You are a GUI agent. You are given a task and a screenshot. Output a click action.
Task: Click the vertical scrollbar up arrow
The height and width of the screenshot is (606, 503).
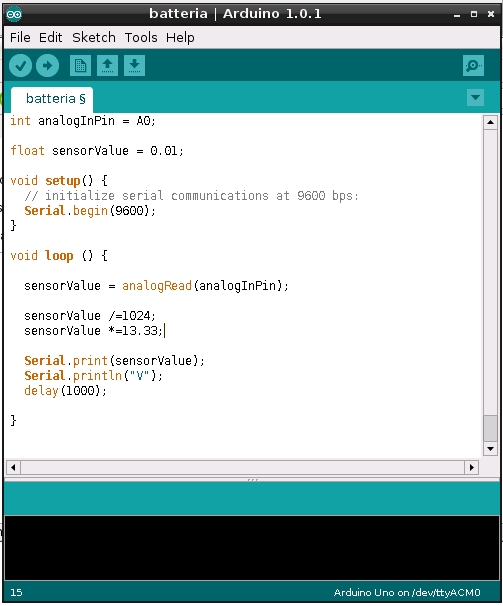pos(490,123)
